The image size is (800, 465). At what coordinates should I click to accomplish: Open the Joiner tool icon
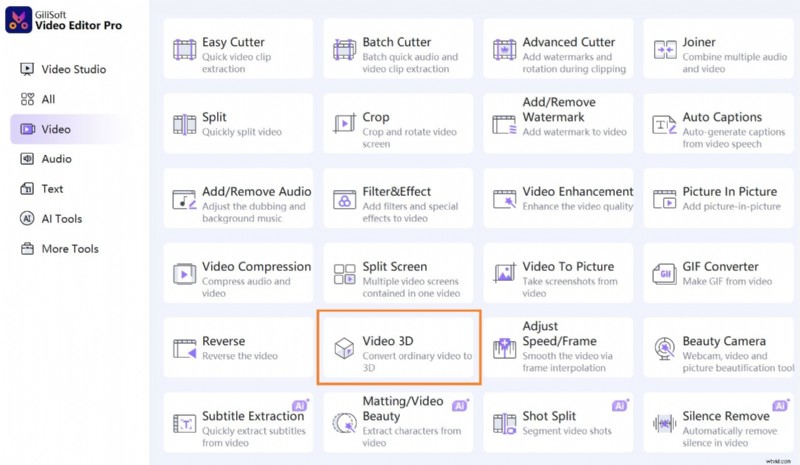pyautogui.click(x=665, y=50)
